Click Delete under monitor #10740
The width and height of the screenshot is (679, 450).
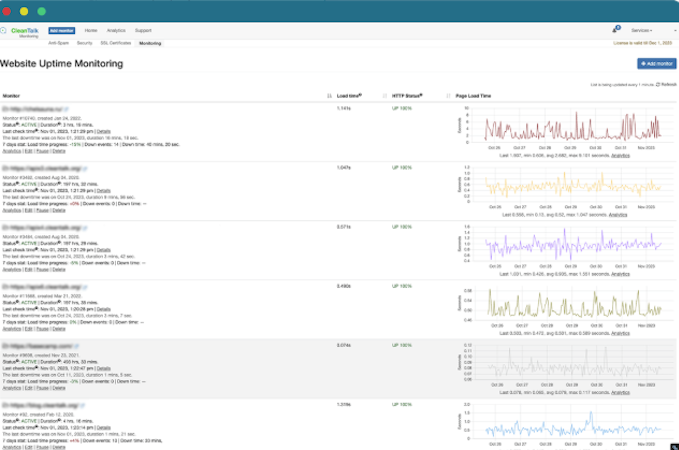click(59, 151)
